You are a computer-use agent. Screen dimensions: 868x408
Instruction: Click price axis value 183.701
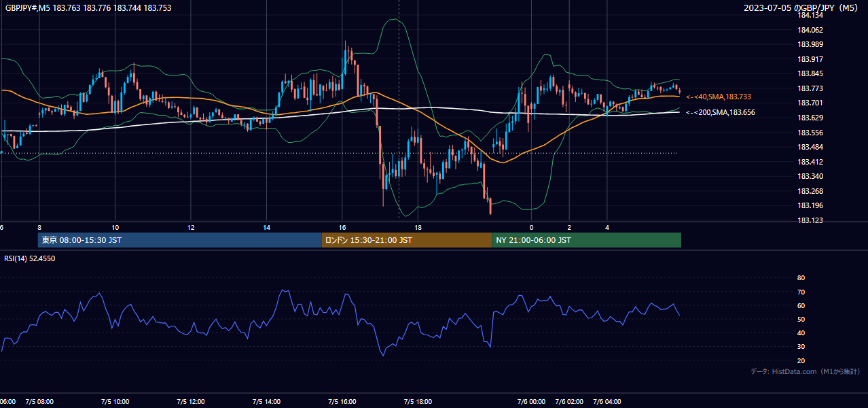tap(810, 103)
